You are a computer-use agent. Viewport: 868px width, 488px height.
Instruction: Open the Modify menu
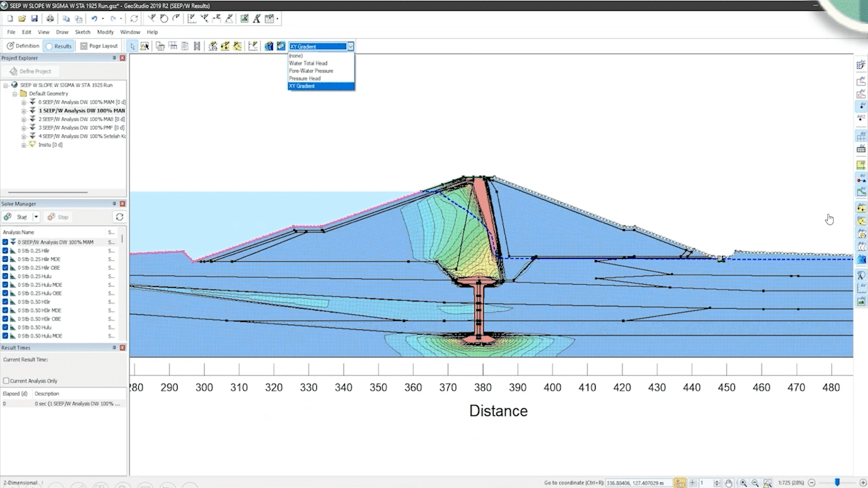(x=105, y=32)
